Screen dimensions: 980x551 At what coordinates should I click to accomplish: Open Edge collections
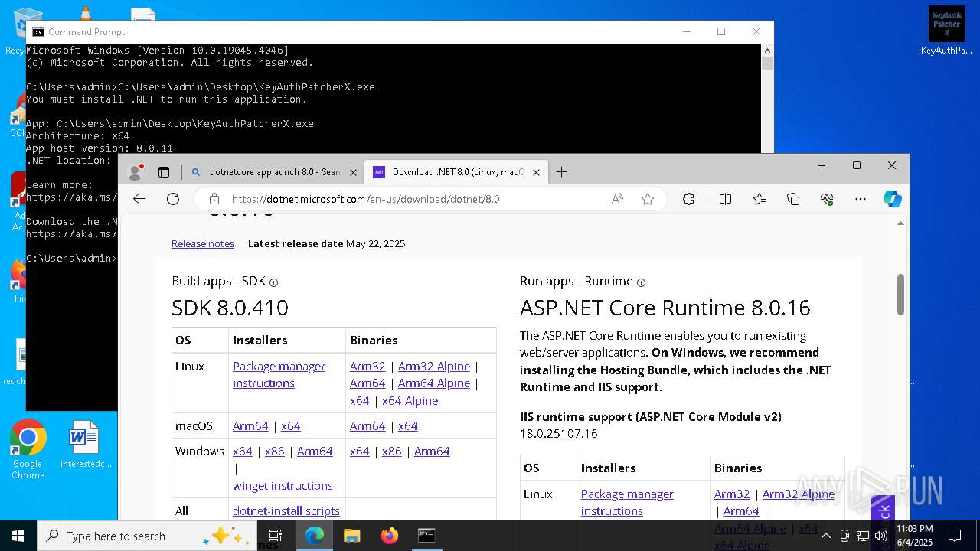793,199
